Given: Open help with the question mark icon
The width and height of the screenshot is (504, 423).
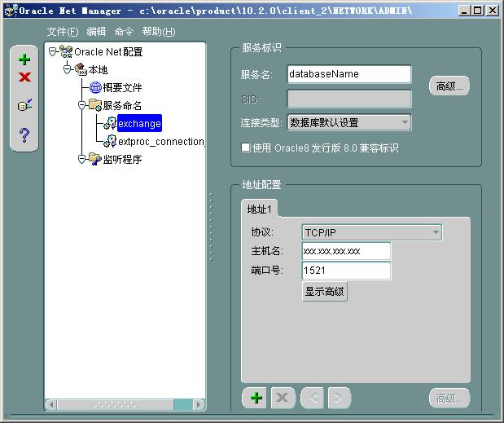Looking at the screenshot, I should pos(24,134).
